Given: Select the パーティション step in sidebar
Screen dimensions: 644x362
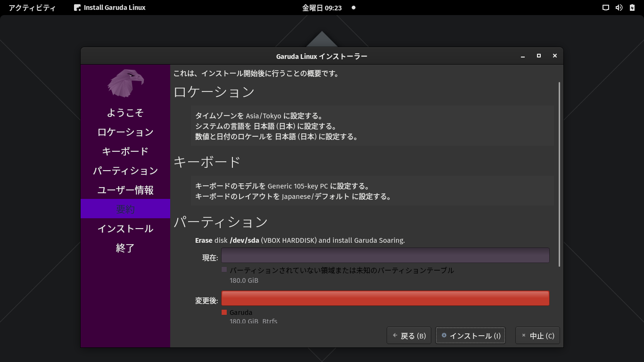Looking at the screenshot, I should pos(125,171).
